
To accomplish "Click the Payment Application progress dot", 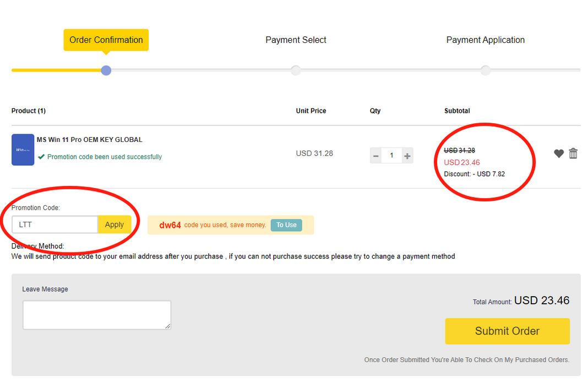I will (485, 70).
